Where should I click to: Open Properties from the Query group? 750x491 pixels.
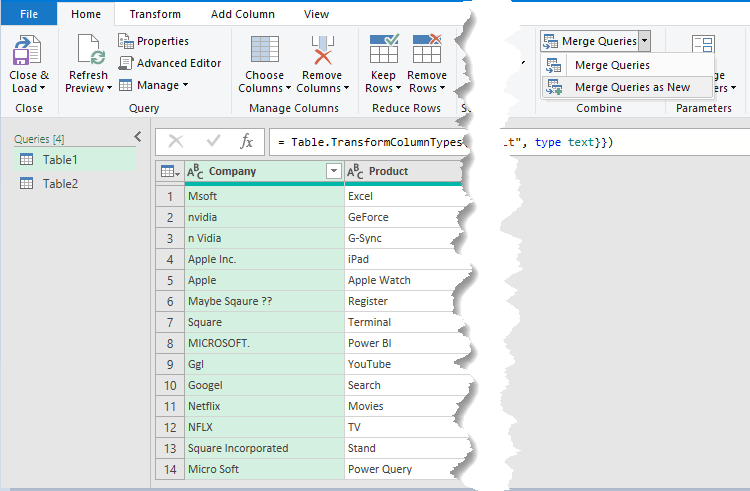[x=154, y=41]
